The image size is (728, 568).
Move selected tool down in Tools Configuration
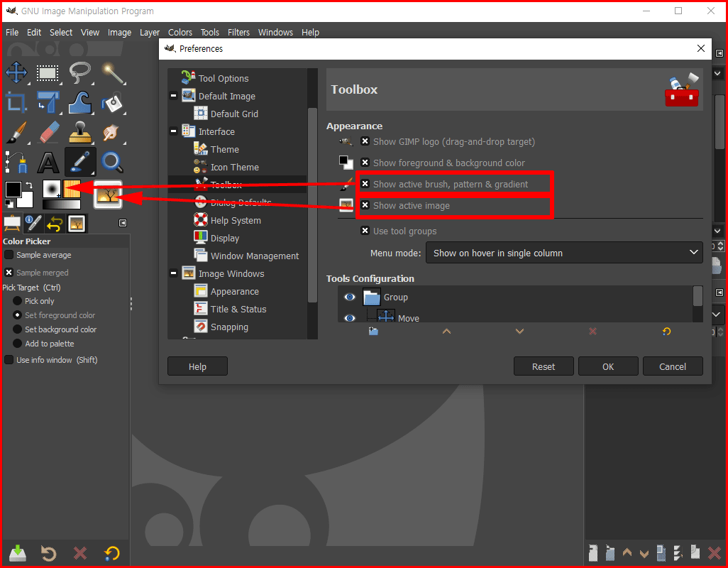click(x=519, y=331)
